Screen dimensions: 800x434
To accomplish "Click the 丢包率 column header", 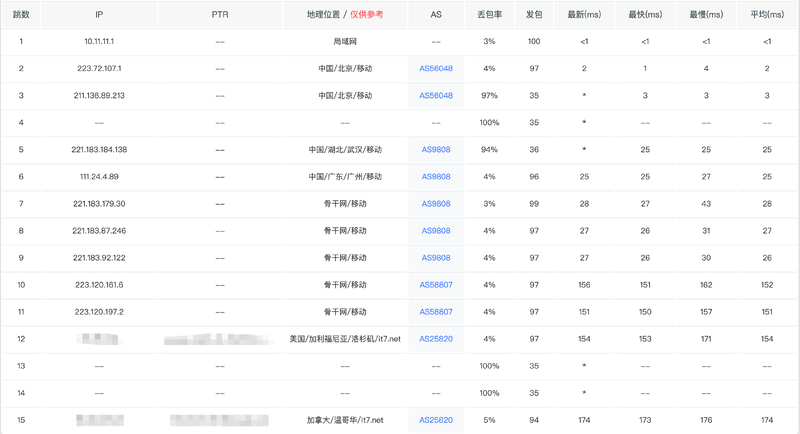I will (489, 14).
